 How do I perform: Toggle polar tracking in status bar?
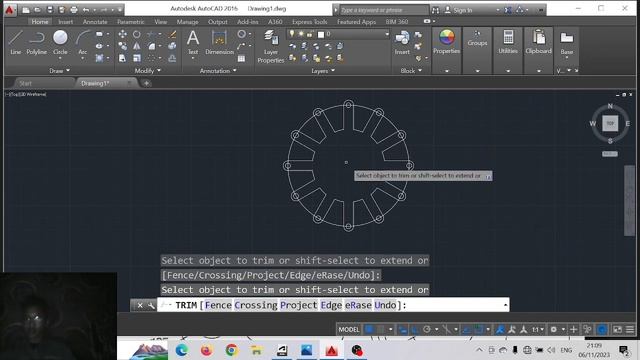tap(427, 329)
